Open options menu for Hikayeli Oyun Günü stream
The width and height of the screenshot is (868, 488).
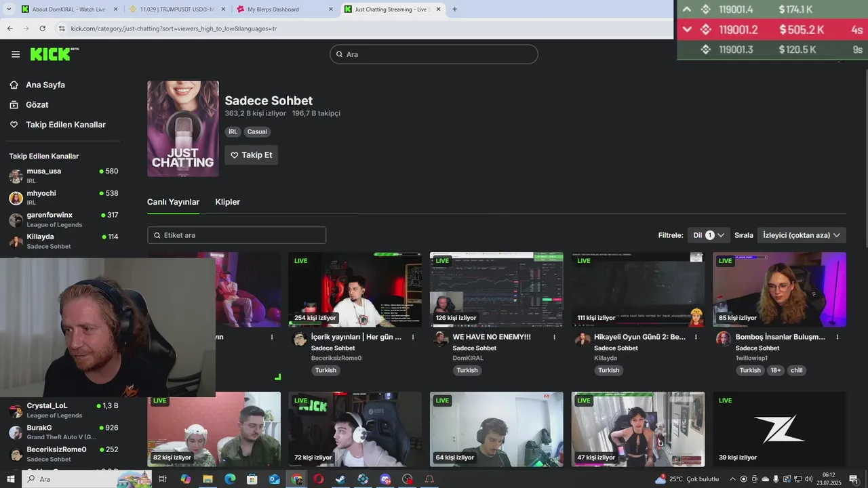(696, 337)
